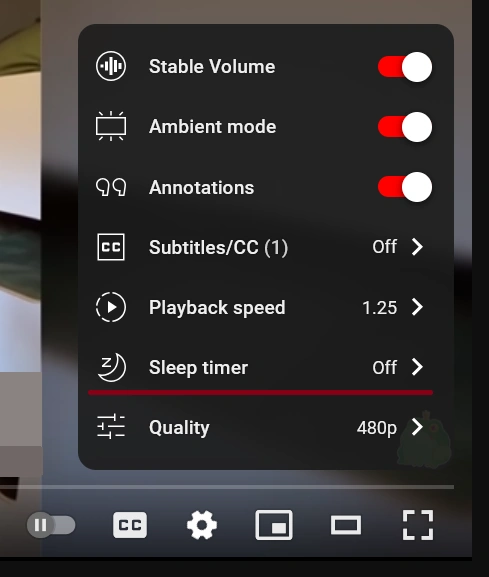
Task: Turn off the Annotations switch
Action: click(x=405, y=187)
